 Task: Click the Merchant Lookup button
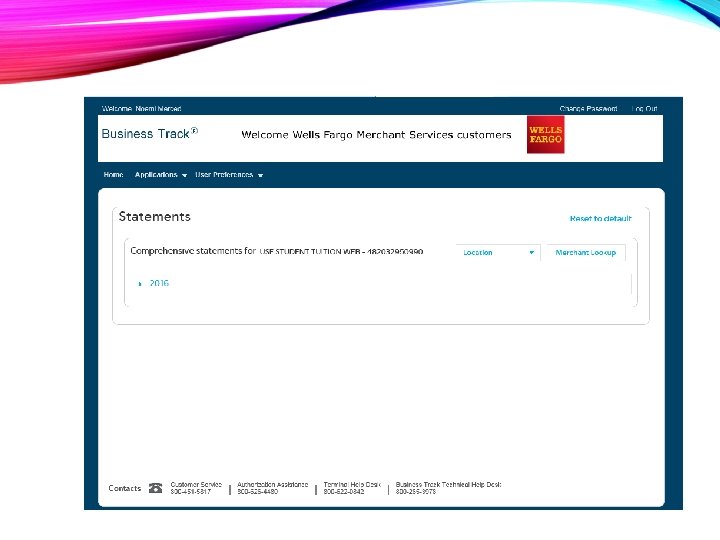click(585, 253)
